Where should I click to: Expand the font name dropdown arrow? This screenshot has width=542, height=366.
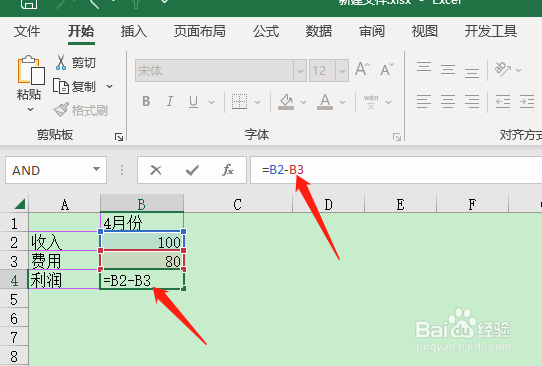[x=300, y=71]
